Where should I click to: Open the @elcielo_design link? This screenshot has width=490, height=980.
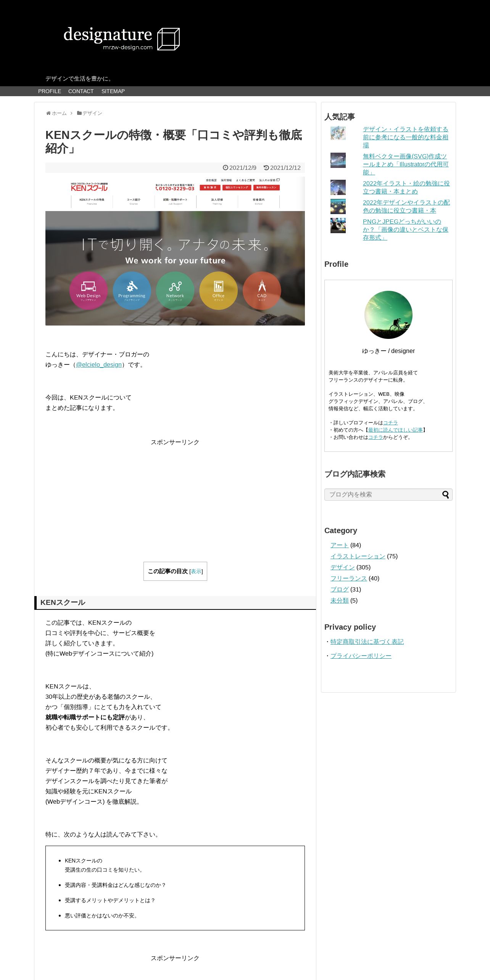coord(99,364)
